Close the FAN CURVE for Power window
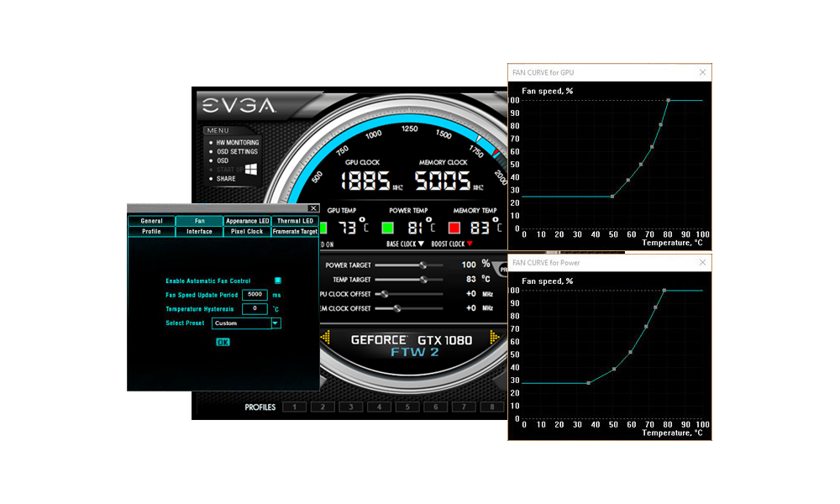The image size is (840, 504). tap(702, 262)
